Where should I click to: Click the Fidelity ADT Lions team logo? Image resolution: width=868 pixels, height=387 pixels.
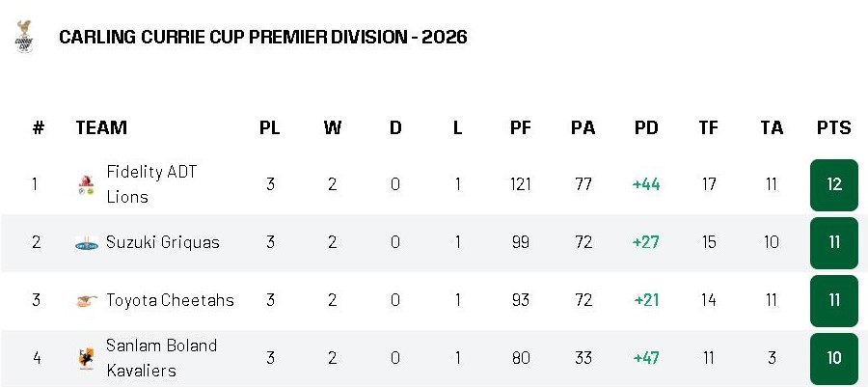pos(87,184)
